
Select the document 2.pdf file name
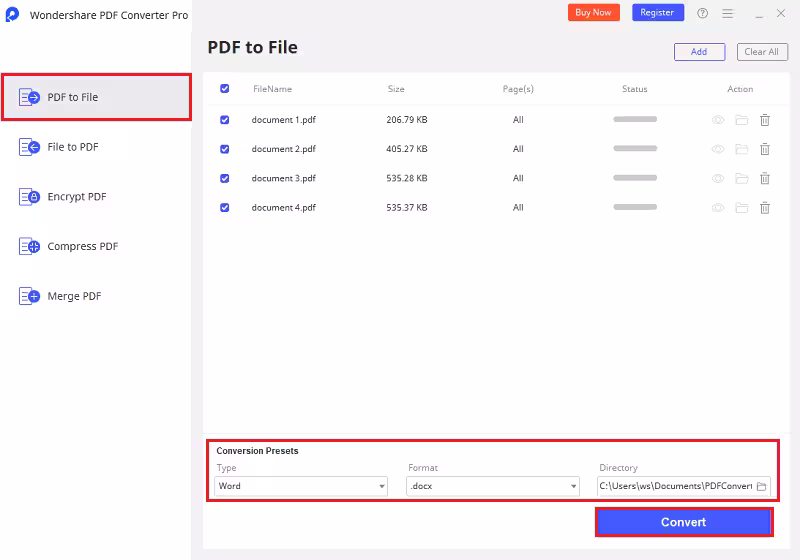[284, 149]
